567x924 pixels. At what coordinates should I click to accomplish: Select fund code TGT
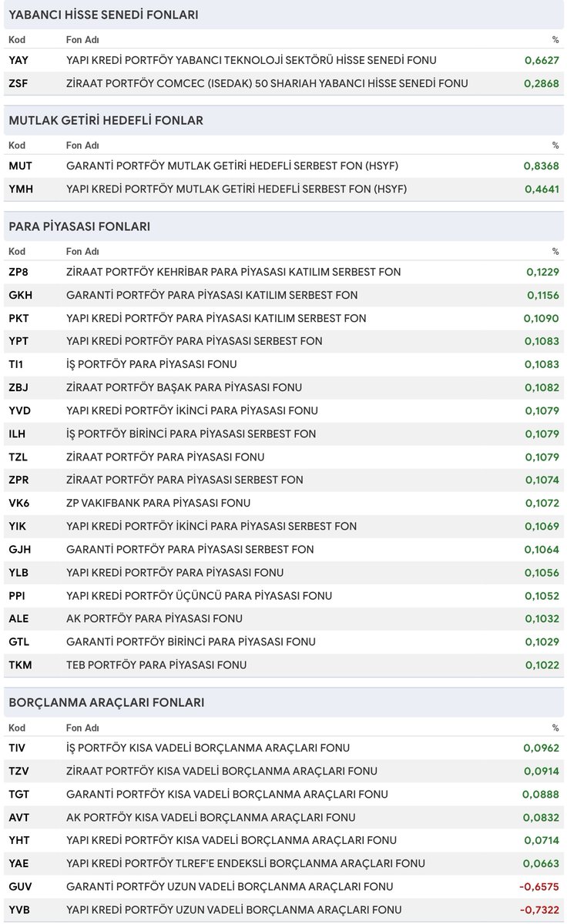coord(18,794)
